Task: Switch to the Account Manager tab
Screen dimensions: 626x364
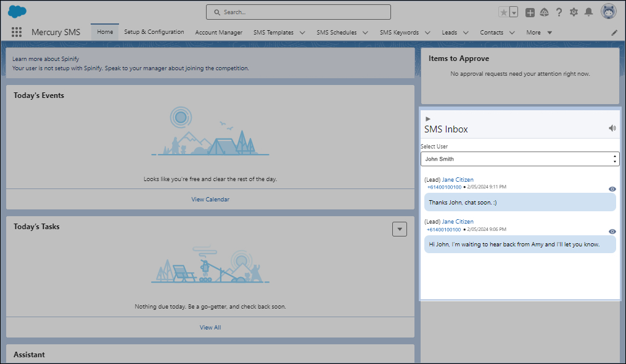Action: click(x=218, y=32)
